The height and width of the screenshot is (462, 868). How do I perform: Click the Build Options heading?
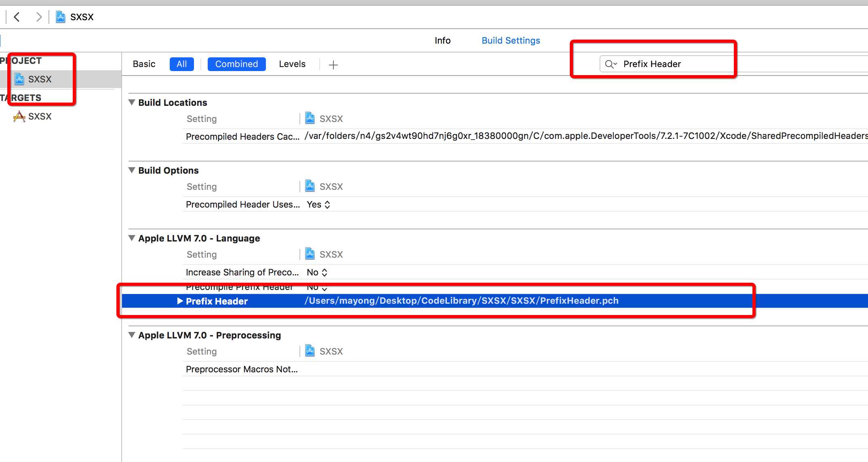pyautogui.click(x=169, y=170)
